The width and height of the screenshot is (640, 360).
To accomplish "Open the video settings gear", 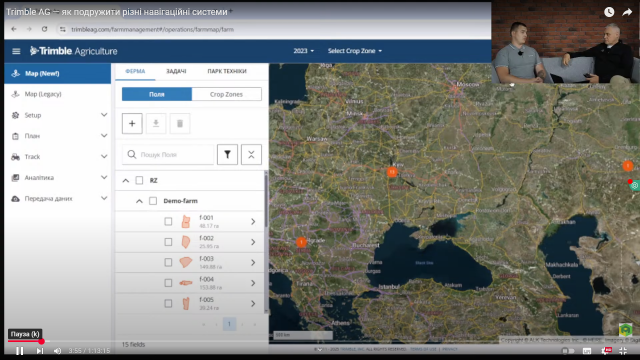I will coord(606,351).
